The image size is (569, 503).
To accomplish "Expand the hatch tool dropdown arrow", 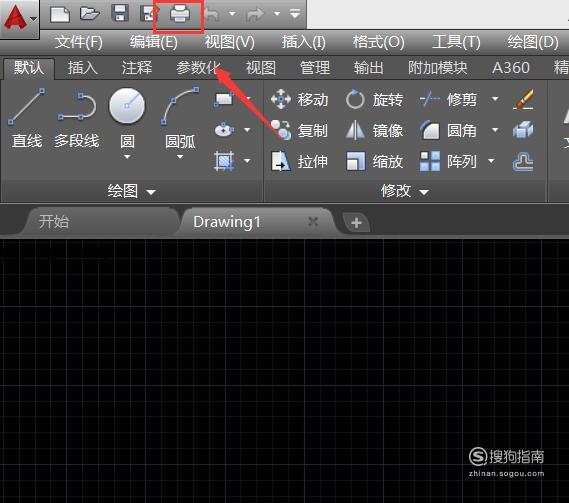I will click(x=247, y=161).
